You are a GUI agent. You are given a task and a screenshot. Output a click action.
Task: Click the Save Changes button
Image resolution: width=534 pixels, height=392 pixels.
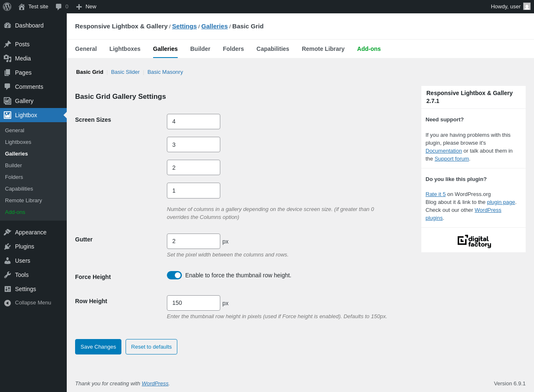[98, 347]
